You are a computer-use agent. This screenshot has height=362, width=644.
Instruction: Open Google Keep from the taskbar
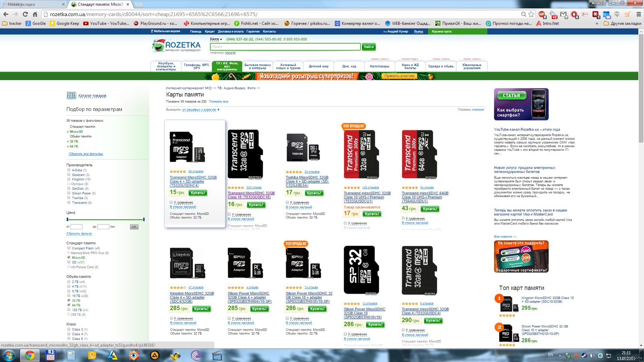click(x=92, y=356)
